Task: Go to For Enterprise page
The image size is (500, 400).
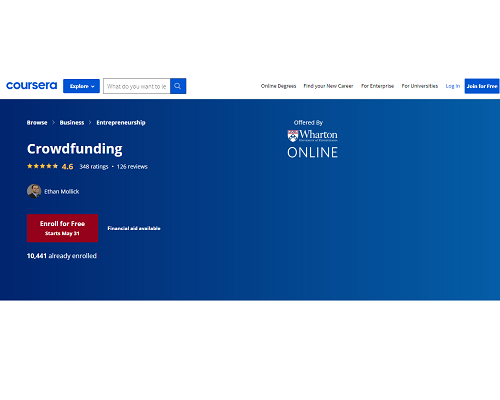Action: coord(377,86)
